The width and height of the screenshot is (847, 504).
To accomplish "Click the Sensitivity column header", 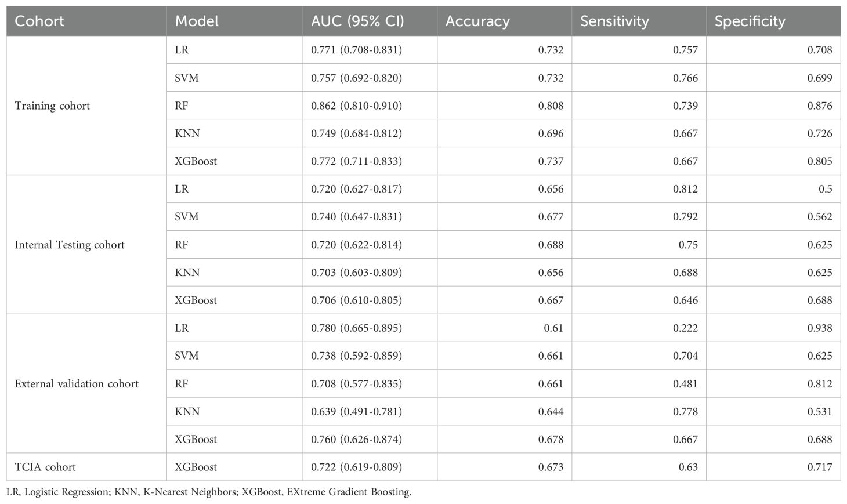I will [639, 21].
